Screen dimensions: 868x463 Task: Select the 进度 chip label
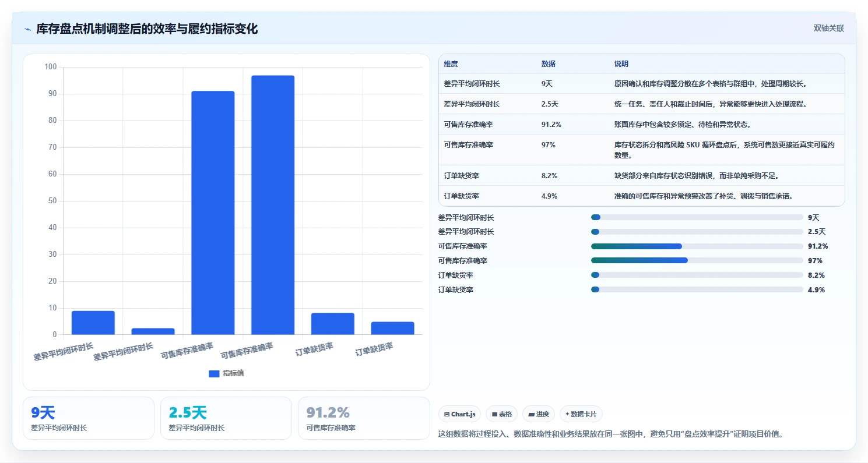pyautogui.click(x=543, y=415)
